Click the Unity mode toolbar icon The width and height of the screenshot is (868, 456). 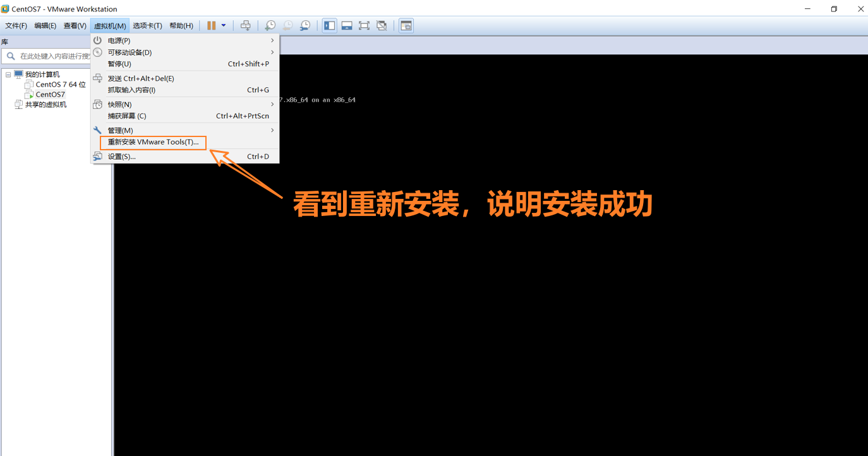[382, 26]
